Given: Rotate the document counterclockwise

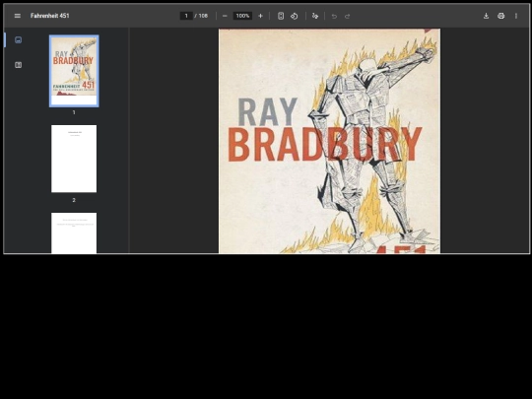Looking at the screenshot, I should (x=295, y=16).
